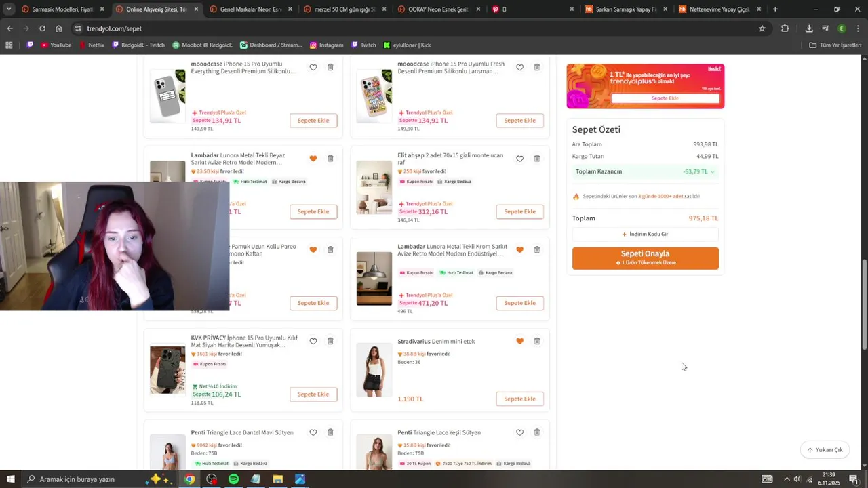Image resolution: width=868 pixels, height=488 pixels.
Task: Open Stradivarius Denim mini etek thumbnail
Action: click(x=374, y=369)
